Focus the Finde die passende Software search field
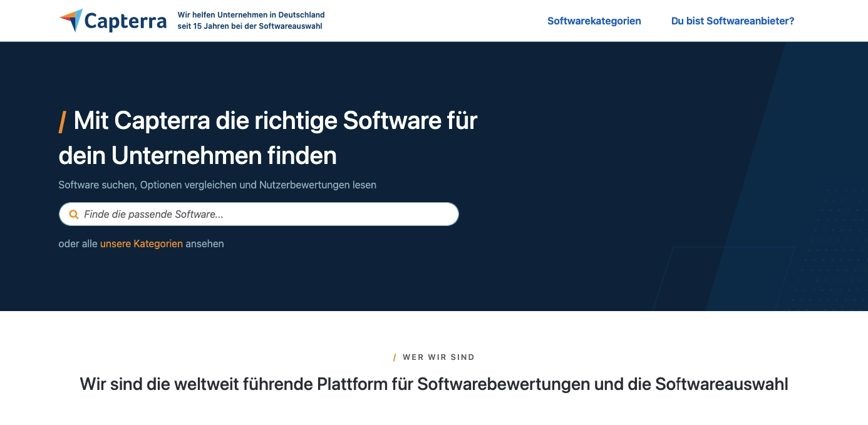This screenshot has height=425, width=868. pos(259,214)
